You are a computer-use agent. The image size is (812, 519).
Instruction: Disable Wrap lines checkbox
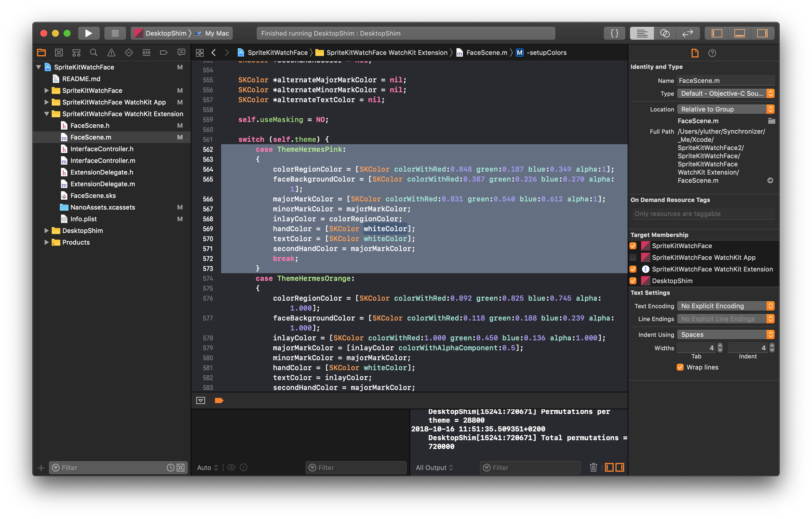tap(680, 367)
